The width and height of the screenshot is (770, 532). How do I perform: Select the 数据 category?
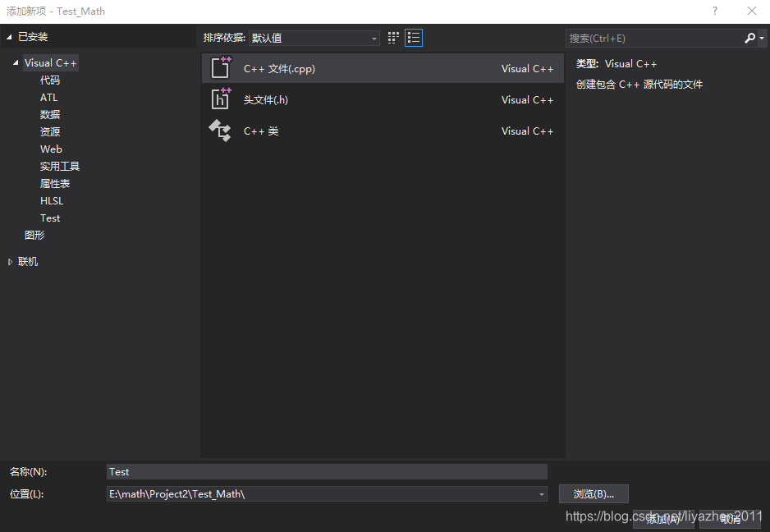click(50, 114)
